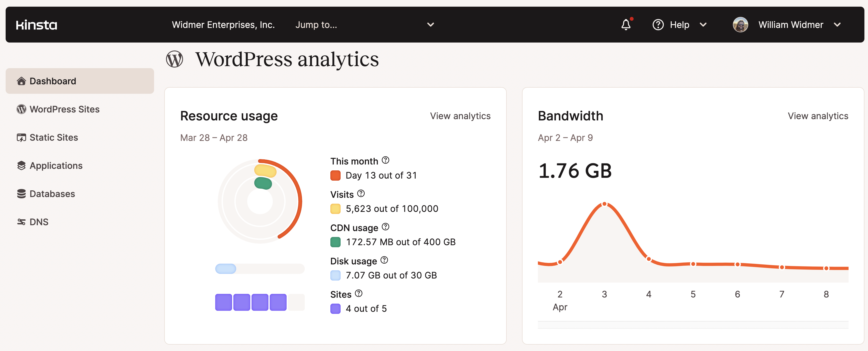
Task: Click the Apr 5 bandwidth data point
Action: click(693, 264)
